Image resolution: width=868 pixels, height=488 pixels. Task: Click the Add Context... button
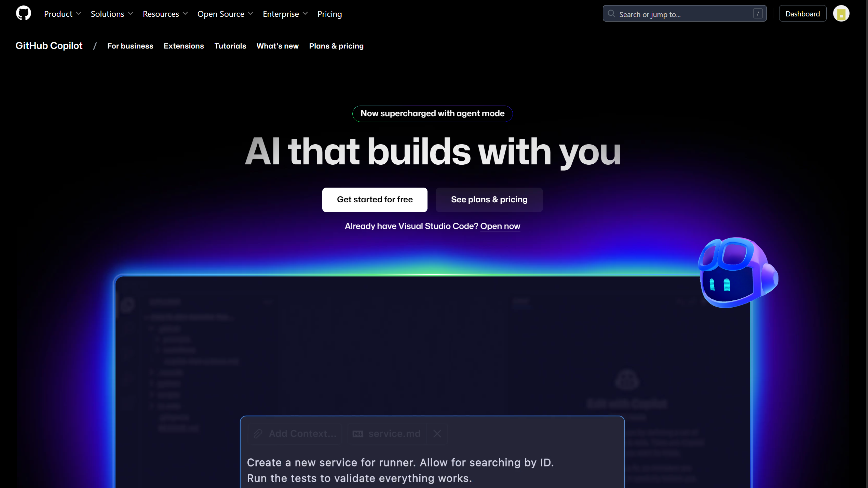click(x=295, y=434)
